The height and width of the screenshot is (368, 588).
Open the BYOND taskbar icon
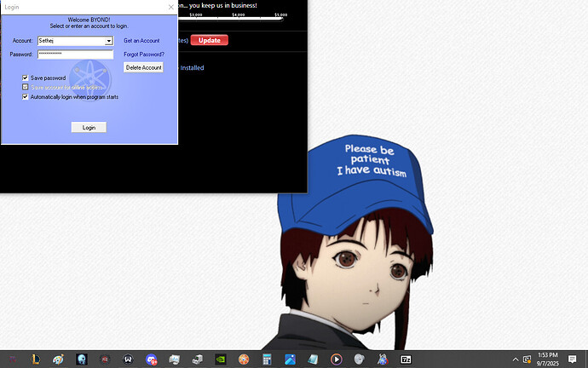coord(383,359)
